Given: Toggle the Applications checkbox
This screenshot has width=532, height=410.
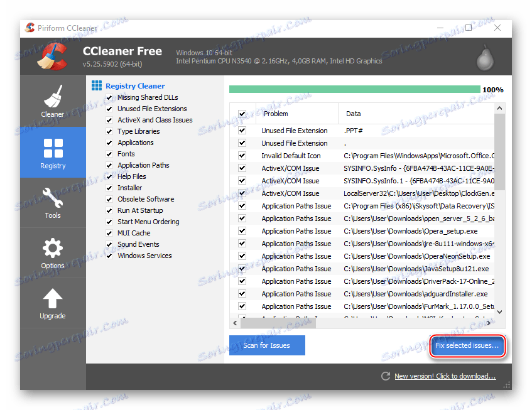Looking at the screenshot, I should pos(109,143).
